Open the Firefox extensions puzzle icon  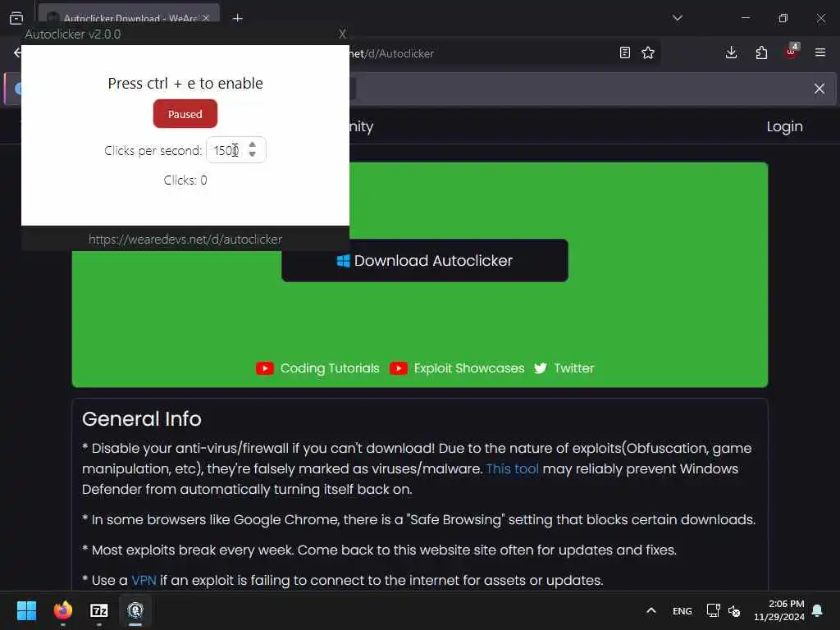click(x=761, y=52)
